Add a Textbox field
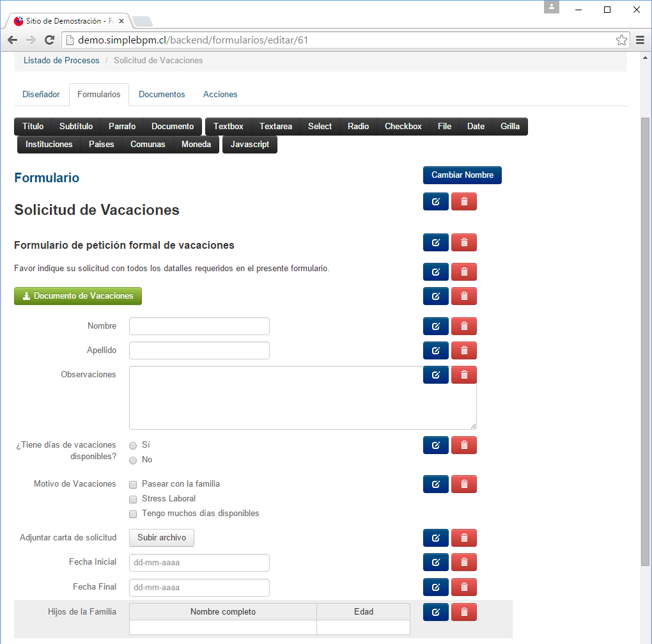This screenshot has height=644, width=652. (228, 127)
